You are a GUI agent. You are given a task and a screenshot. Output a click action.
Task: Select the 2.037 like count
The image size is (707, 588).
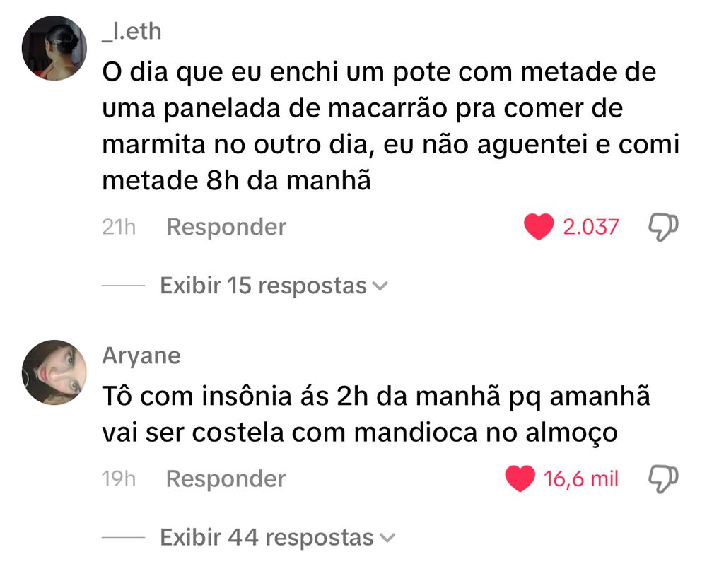pos(590,227)
